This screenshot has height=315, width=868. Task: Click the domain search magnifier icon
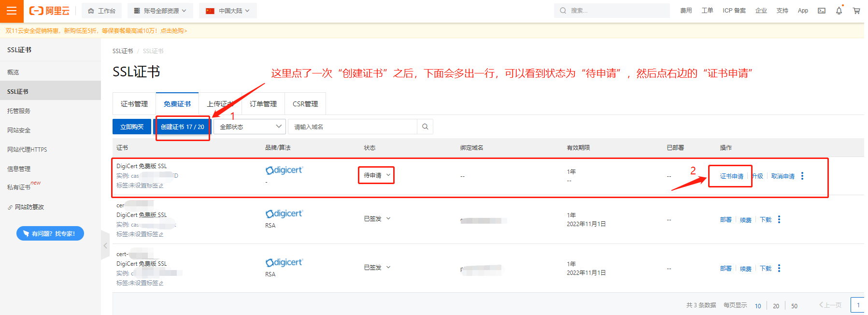click(425, 127)
